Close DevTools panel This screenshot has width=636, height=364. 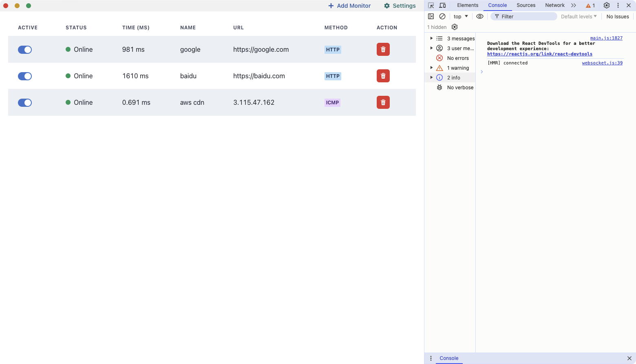(629, 5)
